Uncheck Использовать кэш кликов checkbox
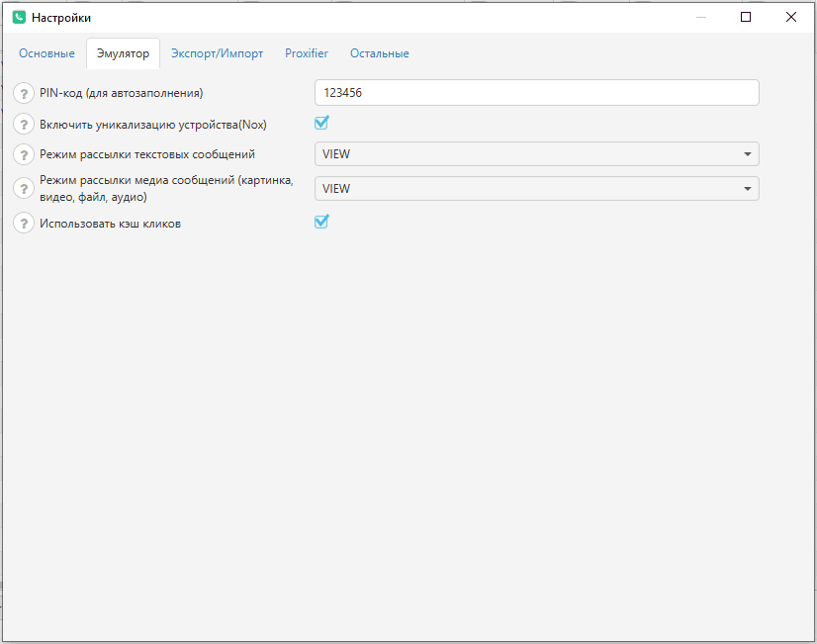817x644 pixels. 321,222
